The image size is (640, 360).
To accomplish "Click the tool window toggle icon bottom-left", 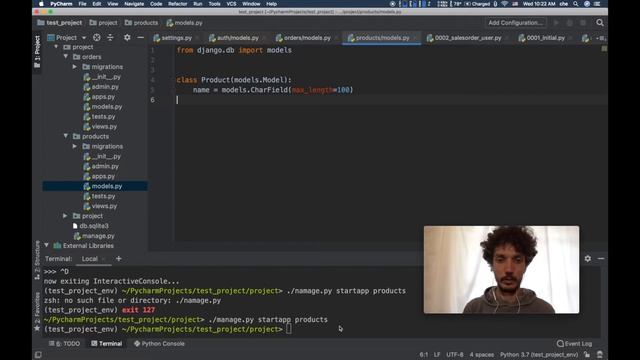I will point(38,355).
